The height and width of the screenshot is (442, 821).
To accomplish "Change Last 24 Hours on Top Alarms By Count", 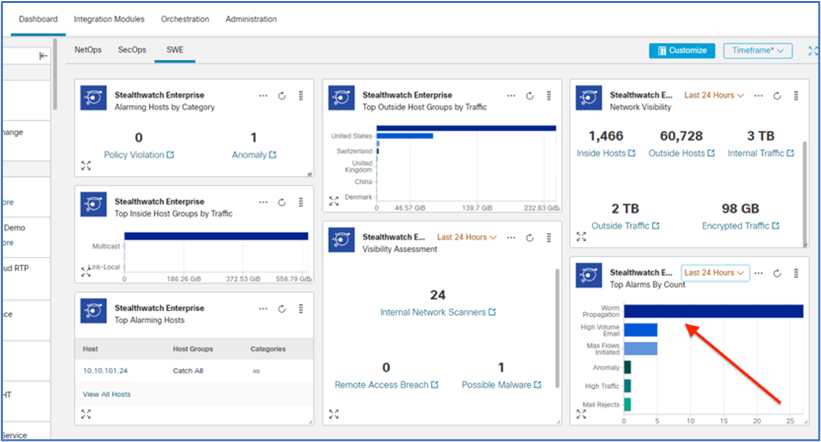I will (x=715, y=273).
